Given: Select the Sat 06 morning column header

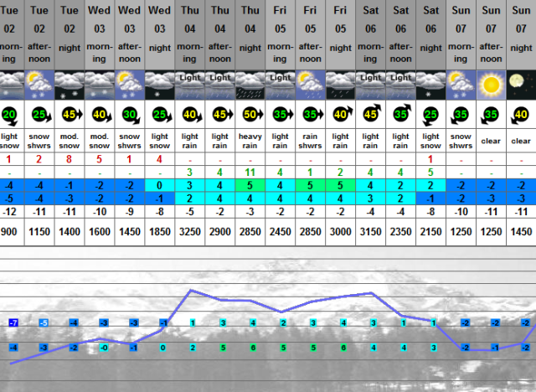Looking at the screenshot, I should (x=370, y=34).
